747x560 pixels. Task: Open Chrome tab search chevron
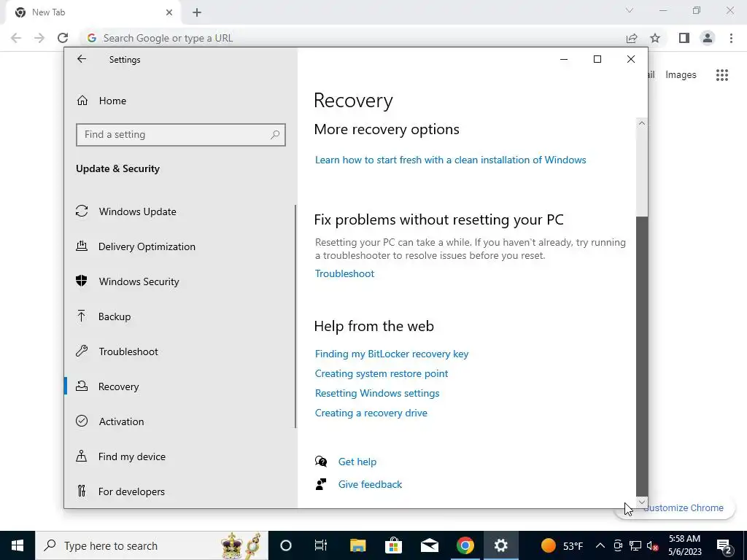(630, 10)
